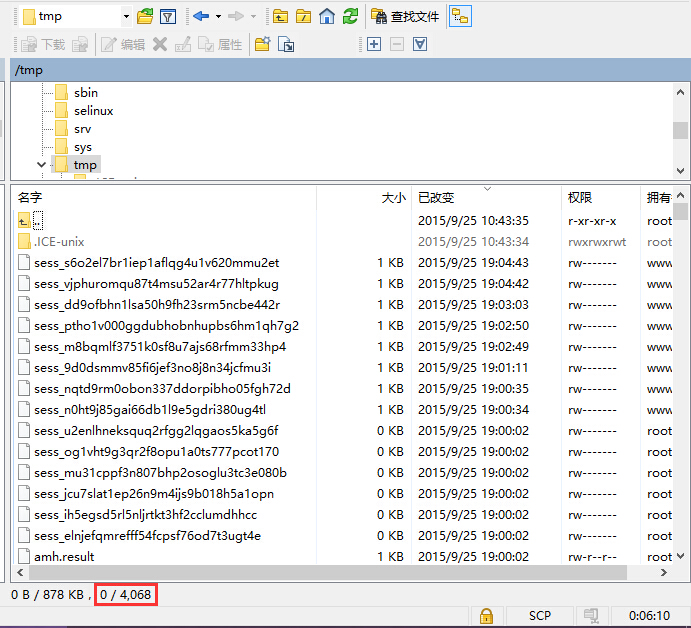Collapse the tmp folder in tree
The width and height of the screenshot is (691, 628).
41,165
